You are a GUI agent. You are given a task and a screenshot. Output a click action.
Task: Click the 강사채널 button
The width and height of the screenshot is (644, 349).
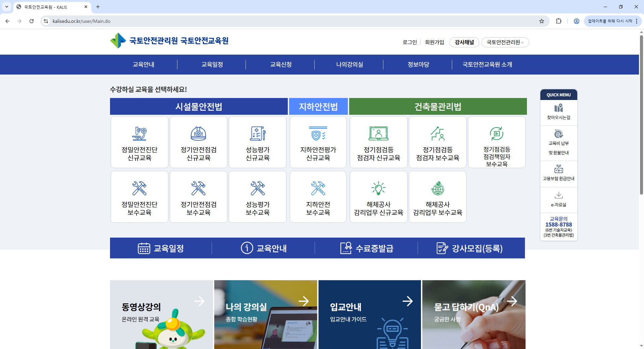pyautogui.click(x=464, y=42)
